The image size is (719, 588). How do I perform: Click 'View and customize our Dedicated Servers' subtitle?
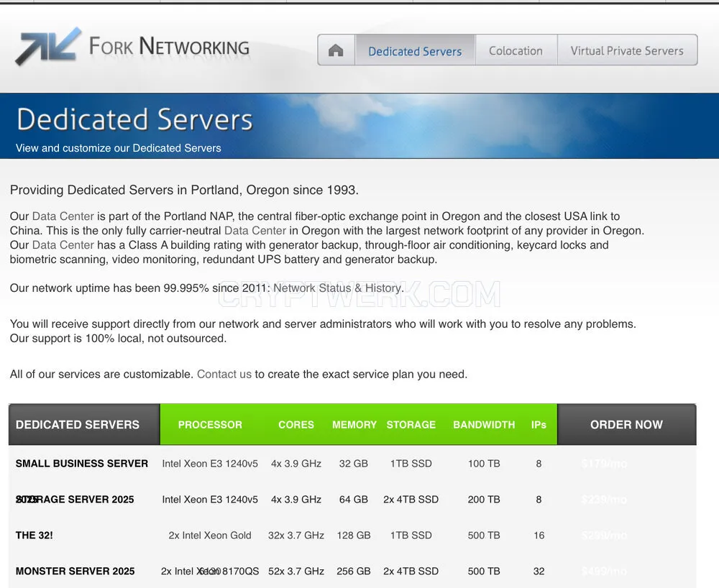119,148
